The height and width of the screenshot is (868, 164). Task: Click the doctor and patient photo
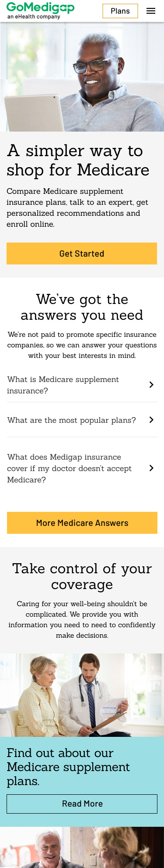(82, 695)
